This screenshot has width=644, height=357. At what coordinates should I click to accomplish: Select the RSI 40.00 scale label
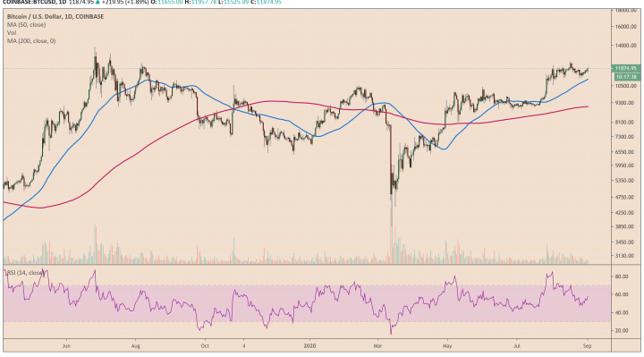click(x=622, y=312)
